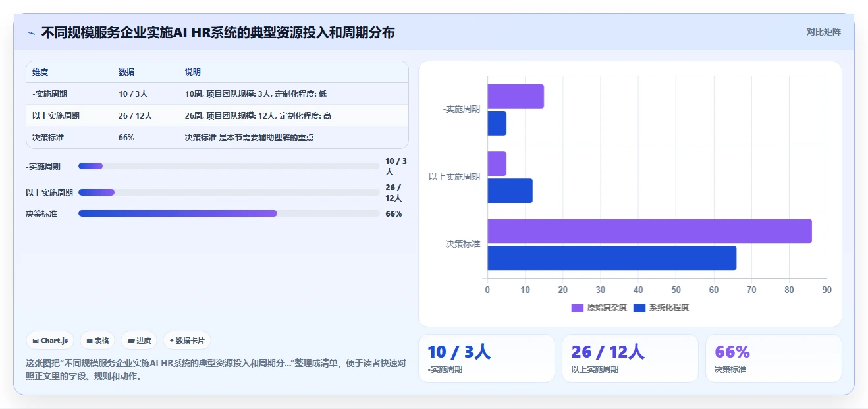Open the 26 / 12人 data card
This screenshot has height=409, width=868.
[x=630, y=358]
